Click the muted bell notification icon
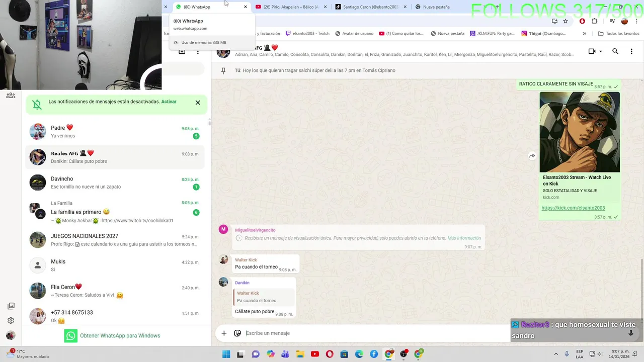This screenshot has height=362, width=644. click(x=37, y=105)
